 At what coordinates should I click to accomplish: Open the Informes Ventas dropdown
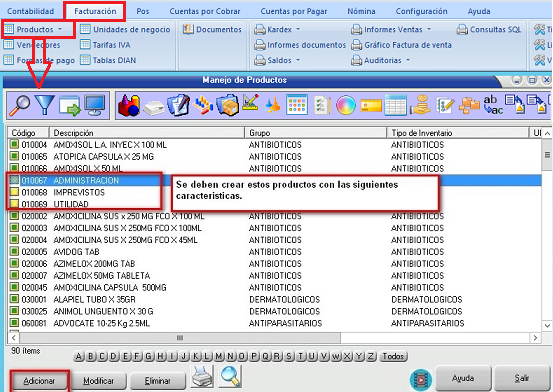click(x=429, y=29)
